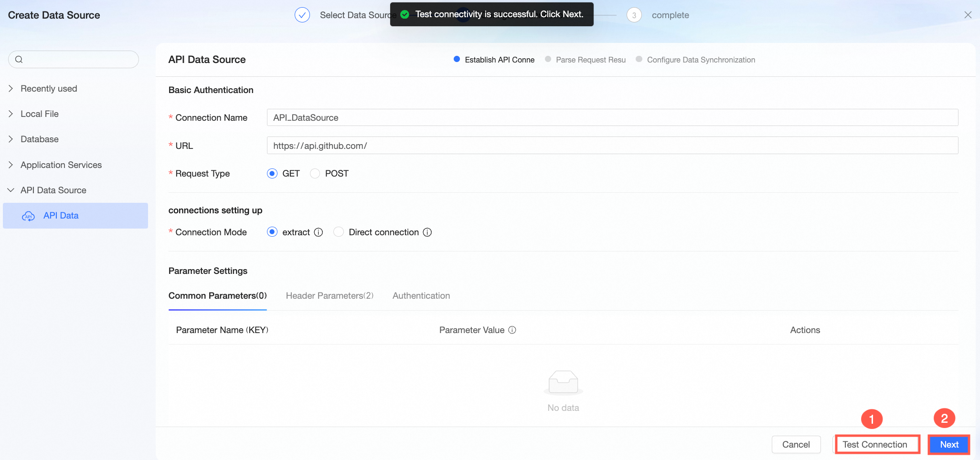The height and width of the screenshot is (460, 980).
Task: Expand the Application Services category
Action: (11, 165)
